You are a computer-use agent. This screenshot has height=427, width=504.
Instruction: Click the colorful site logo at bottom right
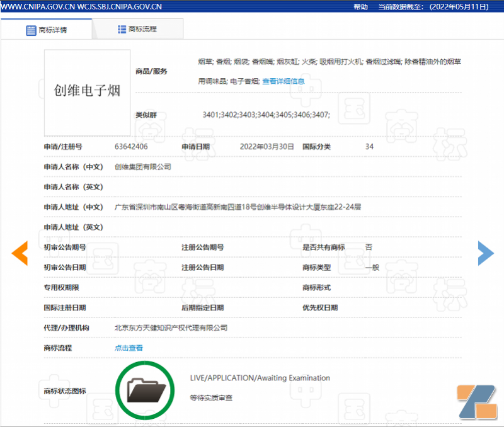click(x=476, y=403)
